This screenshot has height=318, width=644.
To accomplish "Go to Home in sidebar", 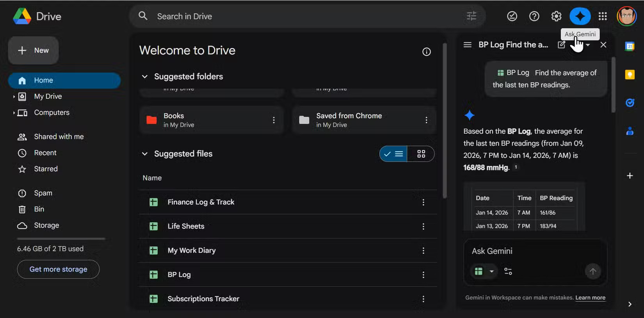I will [64, 80].
